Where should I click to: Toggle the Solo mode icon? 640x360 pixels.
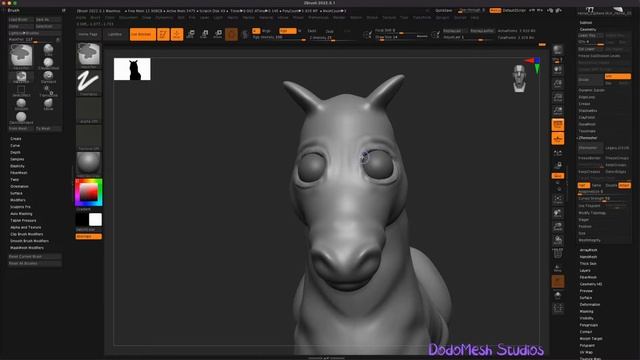(x=558, y=295)
